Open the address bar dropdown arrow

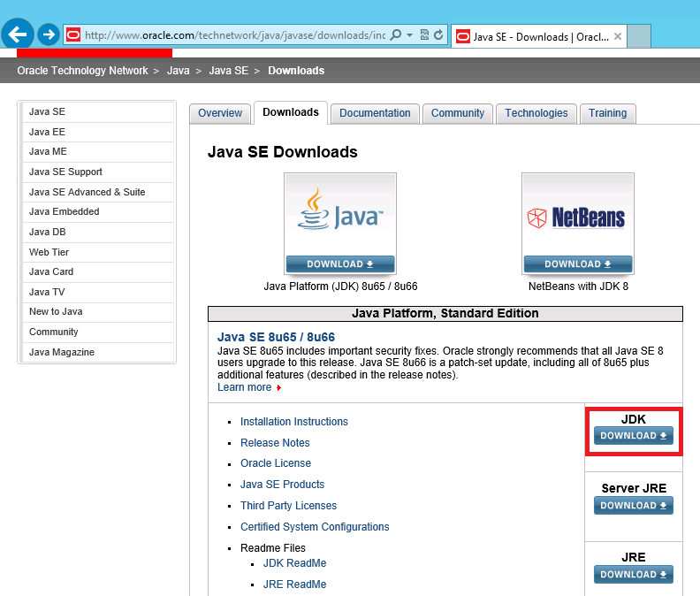coord(409,34)
